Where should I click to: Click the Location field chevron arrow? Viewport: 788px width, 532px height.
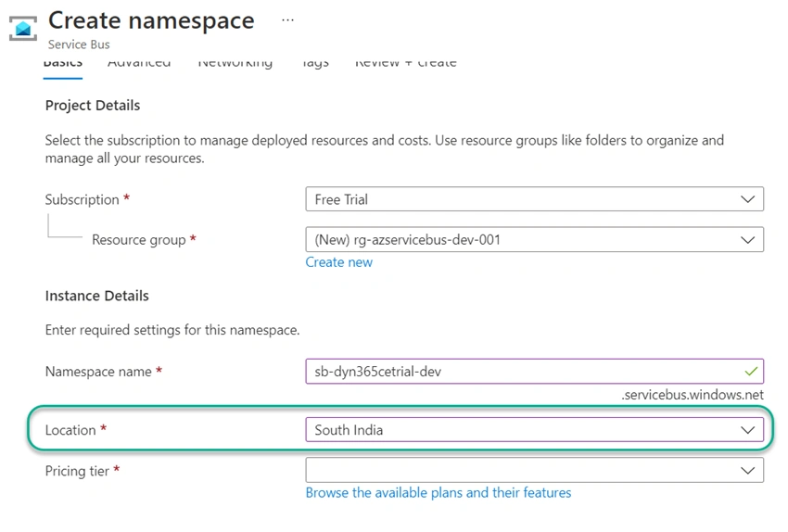coord(748,430)
